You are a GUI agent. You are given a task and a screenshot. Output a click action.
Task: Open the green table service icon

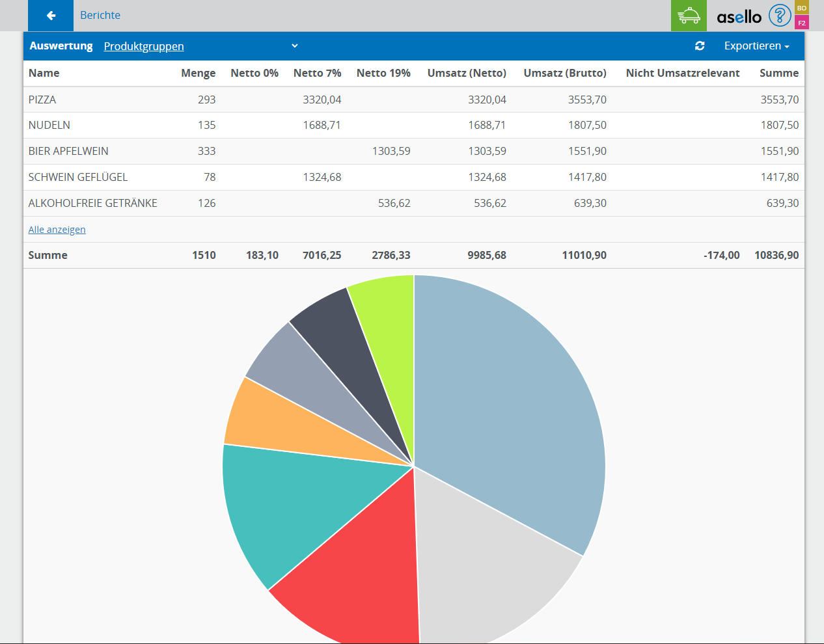coord(689,16)
